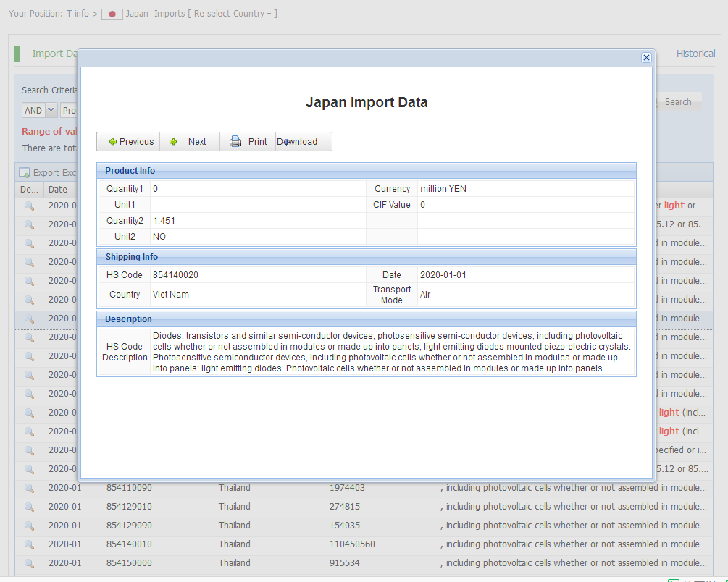Click the Export Excel icon
728x582 pixels.
[x=25, y=173]
